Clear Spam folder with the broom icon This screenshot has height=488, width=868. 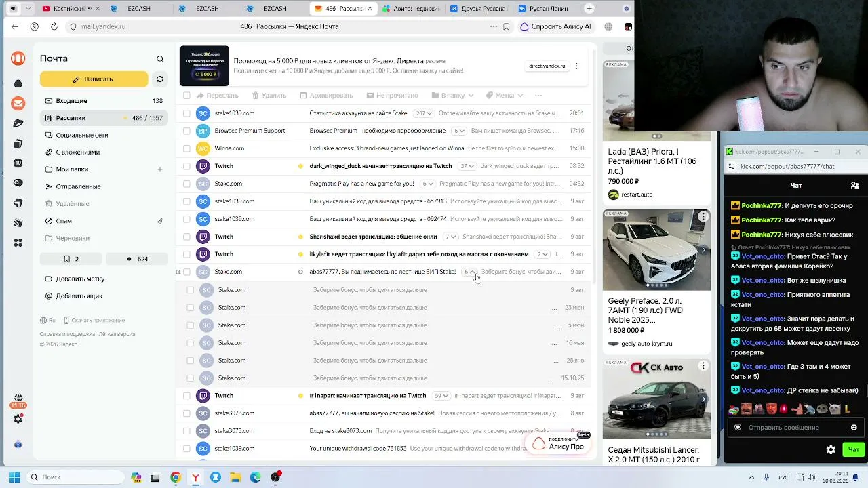160,221
